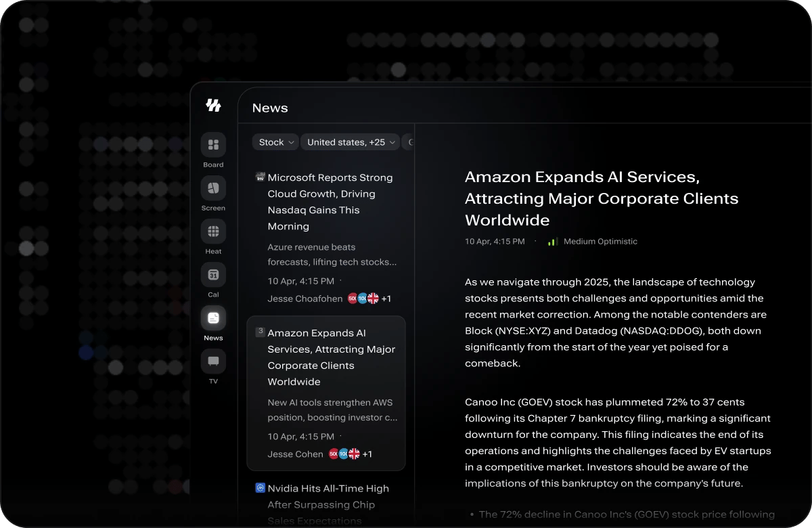The image size is (812, 528).
Task: Click the source icon beside Microsoft headline
Action: coord(260,177)
